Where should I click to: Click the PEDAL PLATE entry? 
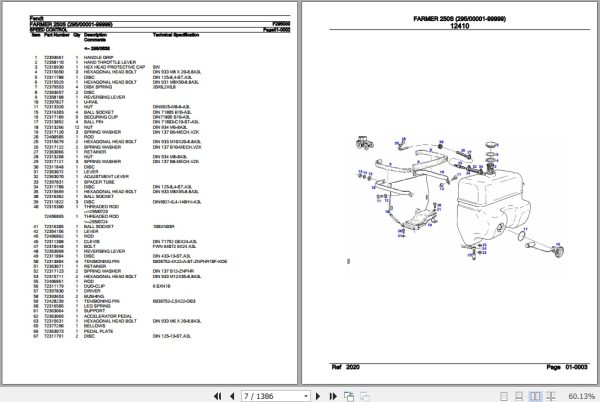98,331
